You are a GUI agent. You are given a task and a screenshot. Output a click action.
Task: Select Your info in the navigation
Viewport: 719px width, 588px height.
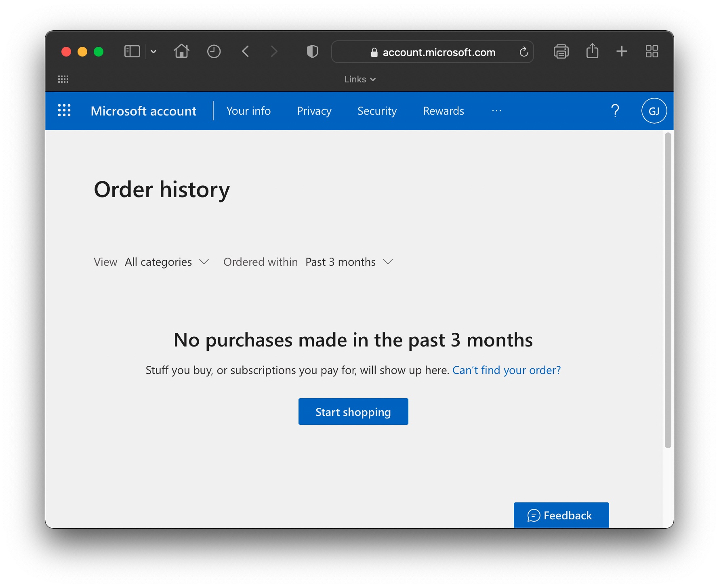pyautogui.click(x=248, y=111)
